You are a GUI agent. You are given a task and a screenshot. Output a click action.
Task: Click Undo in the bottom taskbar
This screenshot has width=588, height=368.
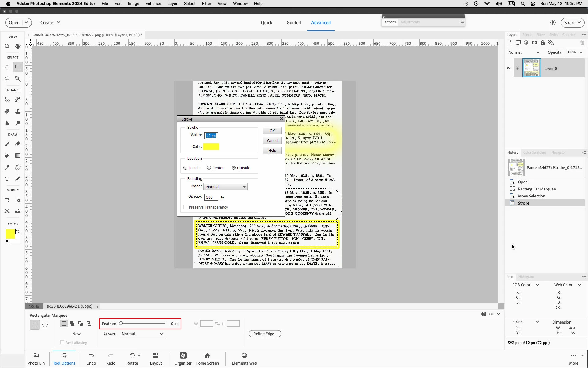[x=91, y=358]
